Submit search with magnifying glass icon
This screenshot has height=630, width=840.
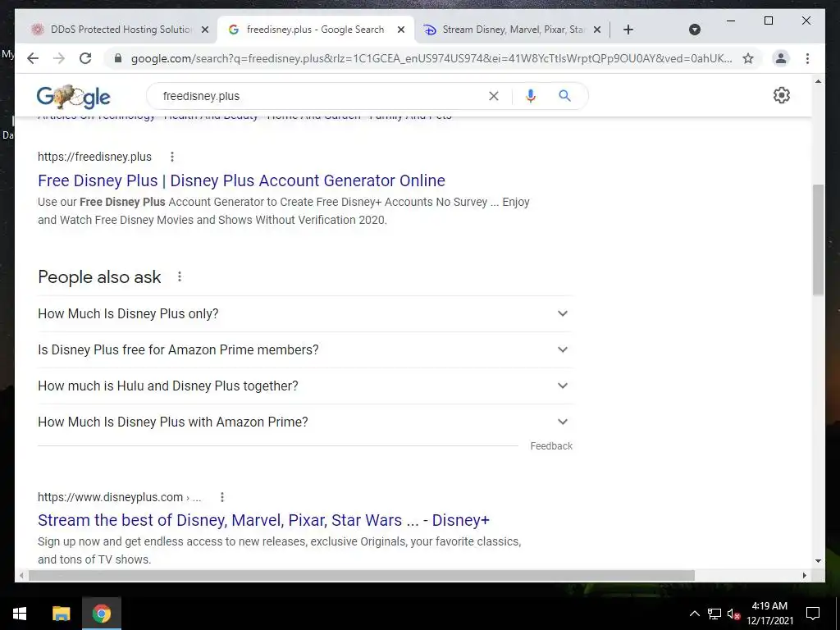point(564,96)
